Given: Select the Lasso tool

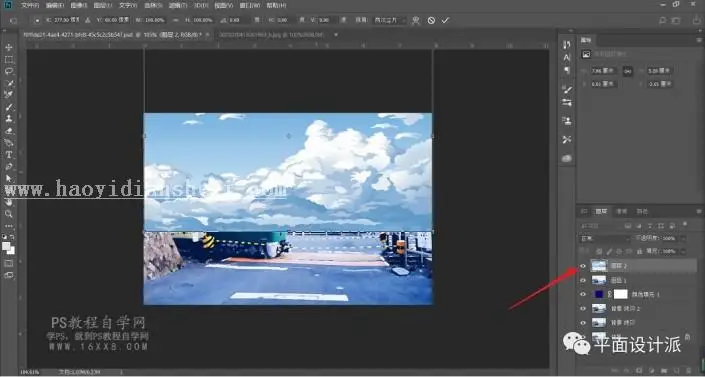Looking at the screenshot, I should [9, 71].
